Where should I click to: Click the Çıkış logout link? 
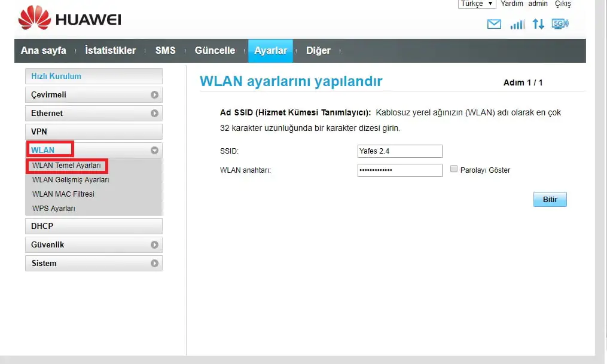pyautogui.click(x=563, y=4)
